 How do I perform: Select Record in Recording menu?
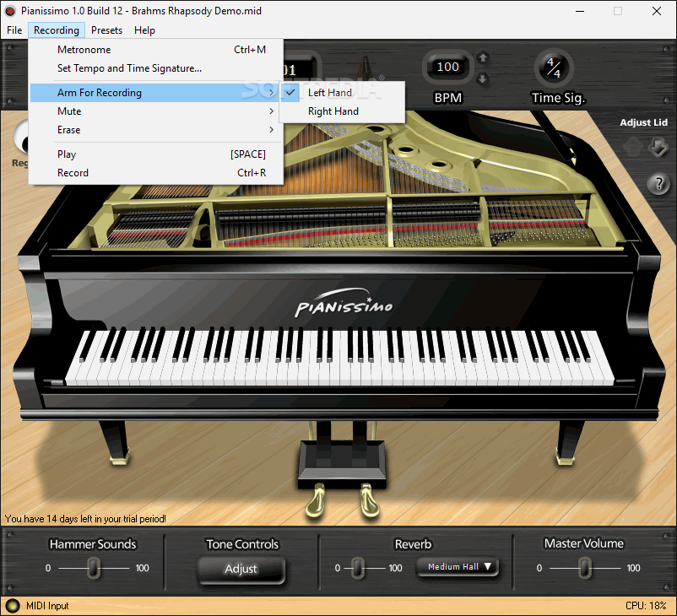pos(156,173)
